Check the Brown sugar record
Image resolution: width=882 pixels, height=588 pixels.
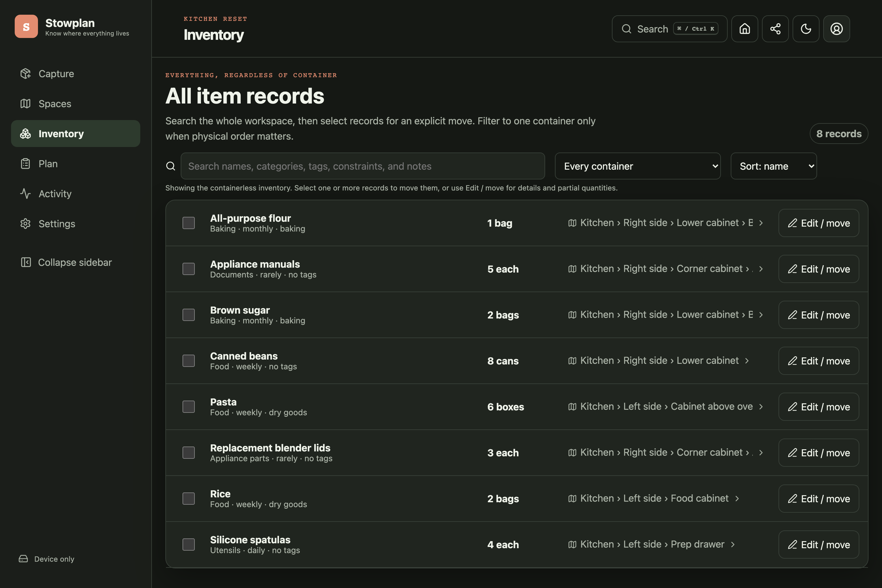coord(189,315)
